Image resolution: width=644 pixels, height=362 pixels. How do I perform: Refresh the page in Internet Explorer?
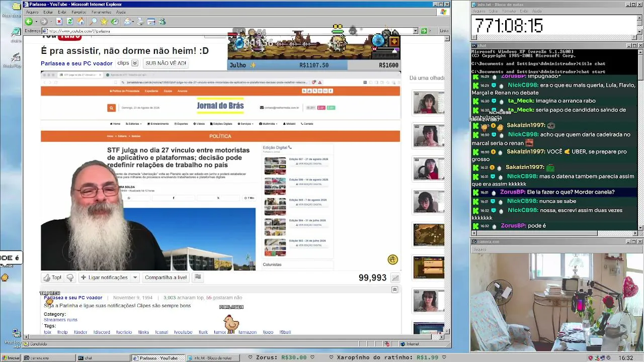70,22
